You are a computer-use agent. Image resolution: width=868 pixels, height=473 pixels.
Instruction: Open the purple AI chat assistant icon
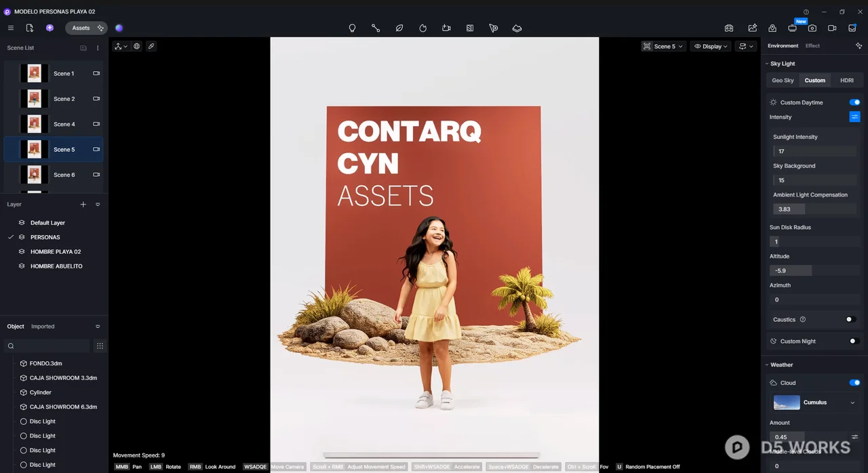50,28
